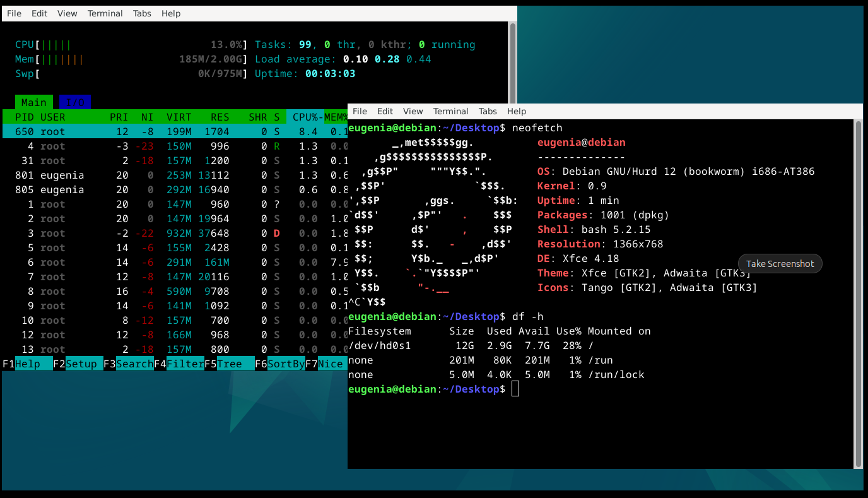Open View menu in the htop terminal window
868x498 pixels.
pos(67,13)
